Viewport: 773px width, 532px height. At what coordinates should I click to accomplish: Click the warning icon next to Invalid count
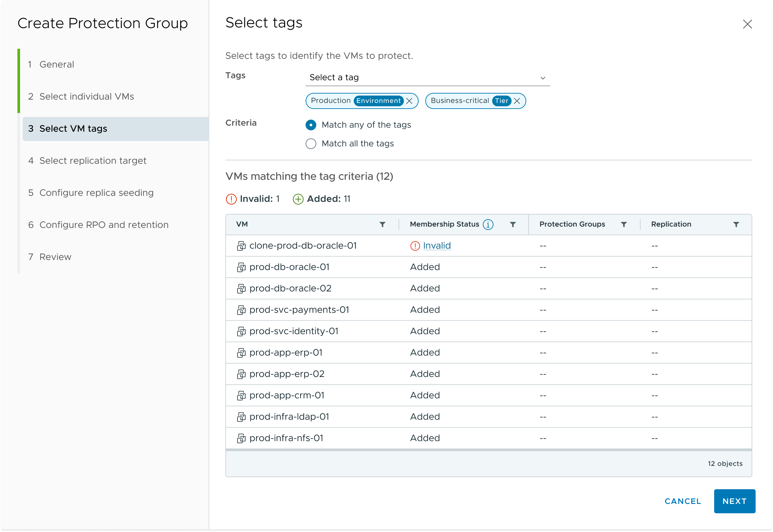(230, 199)
